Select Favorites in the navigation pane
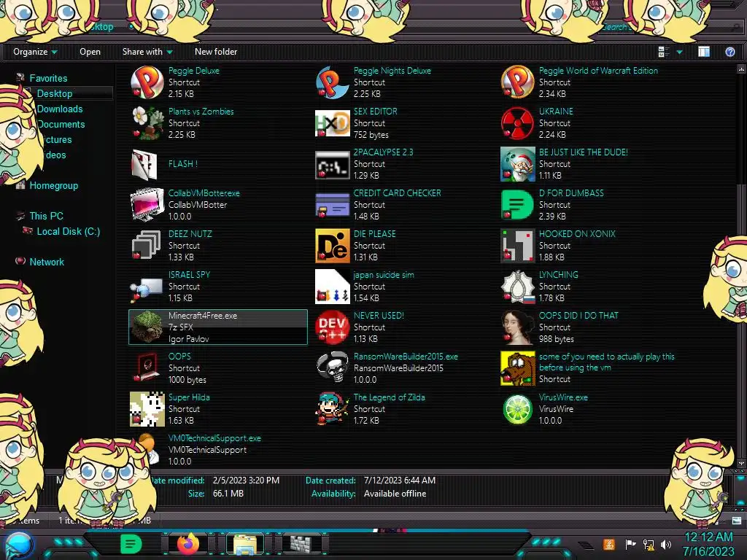747x560 pixels. click(48, 78)
